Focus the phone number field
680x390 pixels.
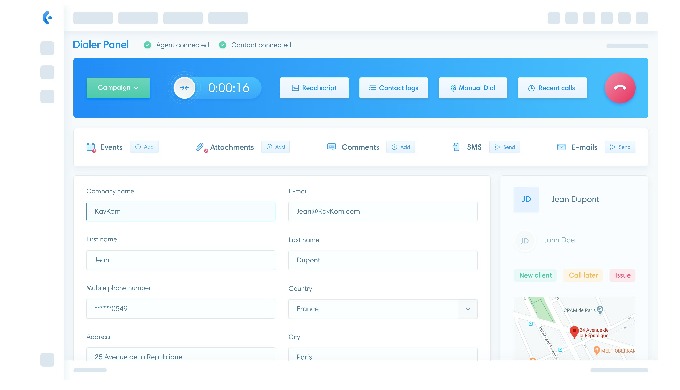tap(181, 308)
